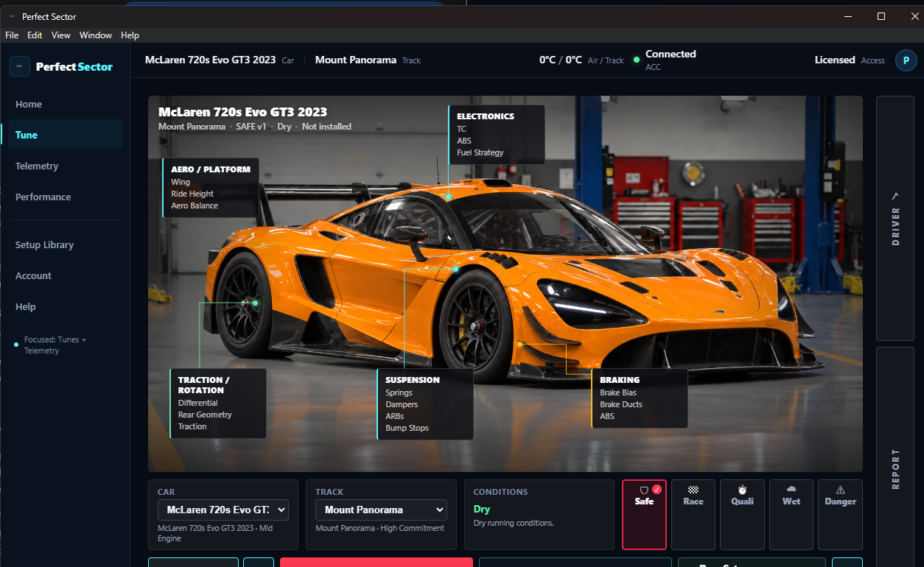Open the View menu
924x567 pixels.
pyautogui.click(x=61, y=35)
